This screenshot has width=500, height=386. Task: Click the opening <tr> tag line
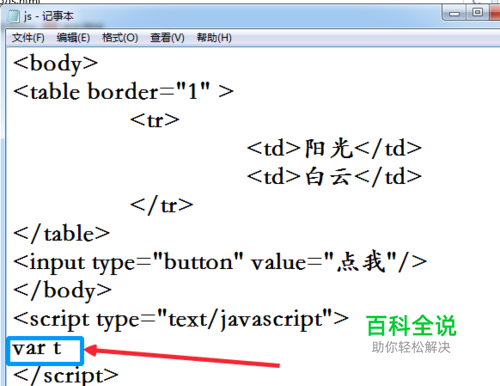pos(155,120)
